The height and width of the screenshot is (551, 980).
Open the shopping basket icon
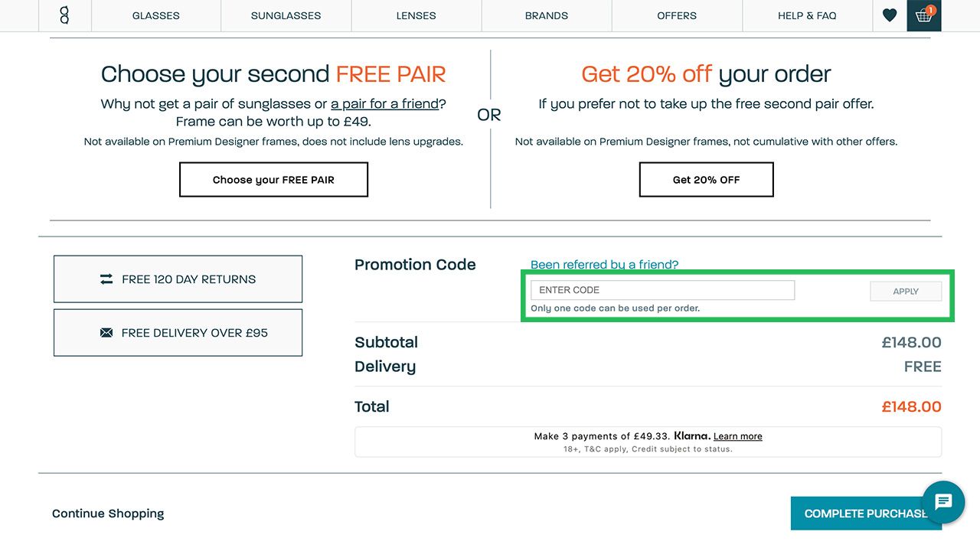point(923,17)
